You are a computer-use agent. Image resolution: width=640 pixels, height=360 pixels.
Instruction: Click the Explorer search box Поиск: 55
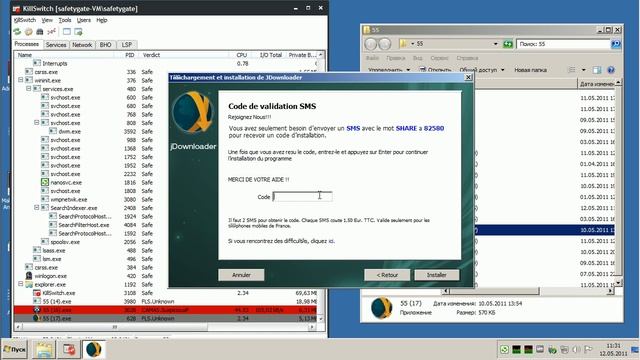(563, 44)
